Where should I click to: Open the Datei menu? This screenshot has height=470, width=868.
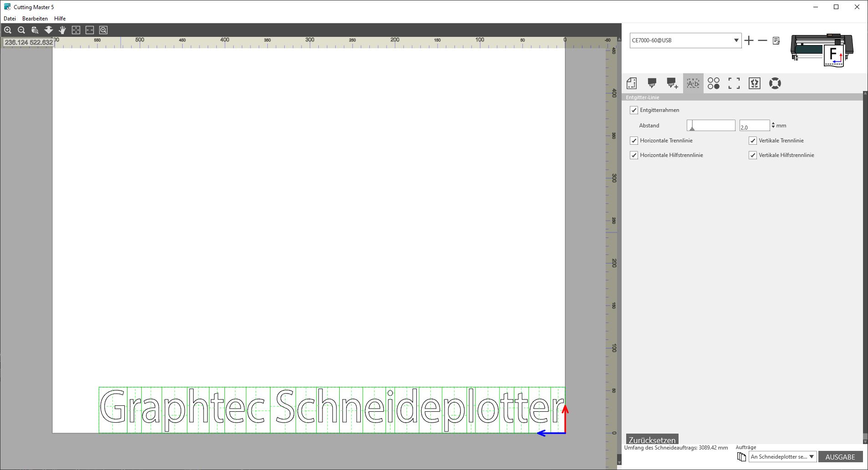(10, 19)
